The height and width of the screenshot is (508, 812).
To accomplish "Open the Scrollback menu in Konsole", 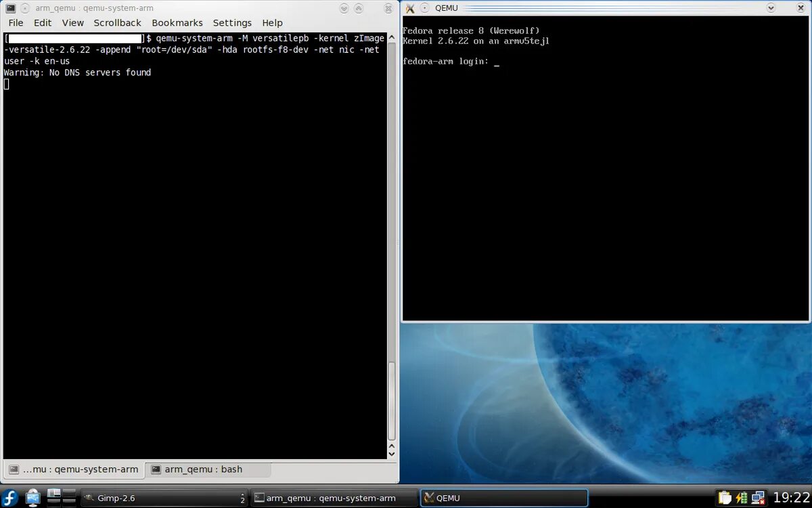I will [x=118, y=22].
